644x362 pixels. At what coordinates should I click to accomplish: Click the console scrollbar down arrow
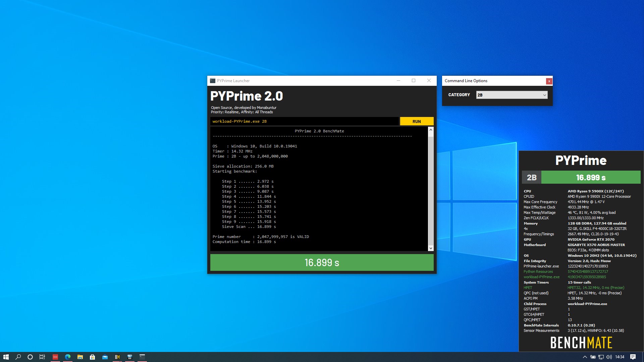431,248
